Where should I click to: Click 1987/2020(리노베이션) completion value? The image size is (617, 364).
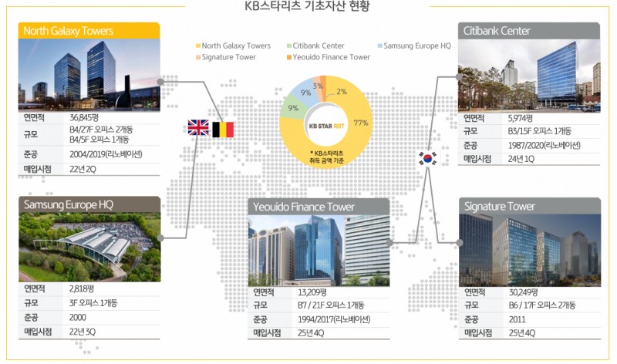[x=545, y=145]
